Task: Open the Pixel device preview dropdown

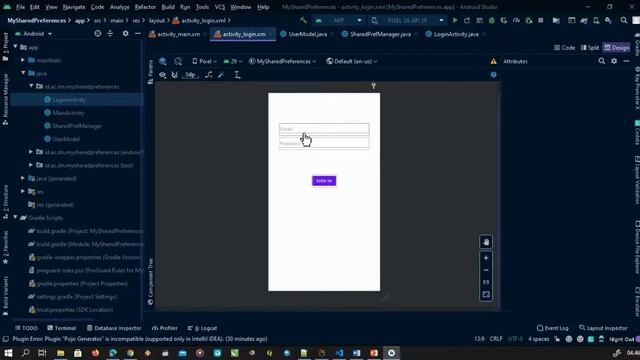Action: [x=204, y=61]
